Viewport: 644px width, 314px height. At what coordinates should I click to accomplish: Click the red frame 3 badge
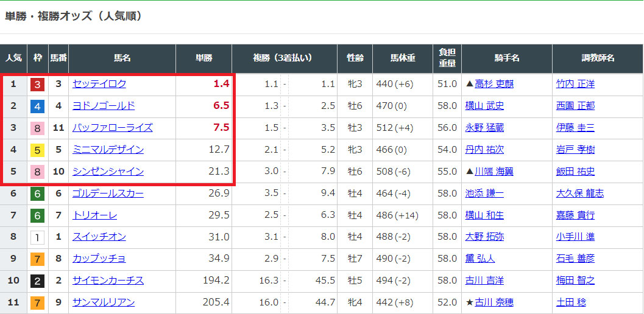click(38, 85)
